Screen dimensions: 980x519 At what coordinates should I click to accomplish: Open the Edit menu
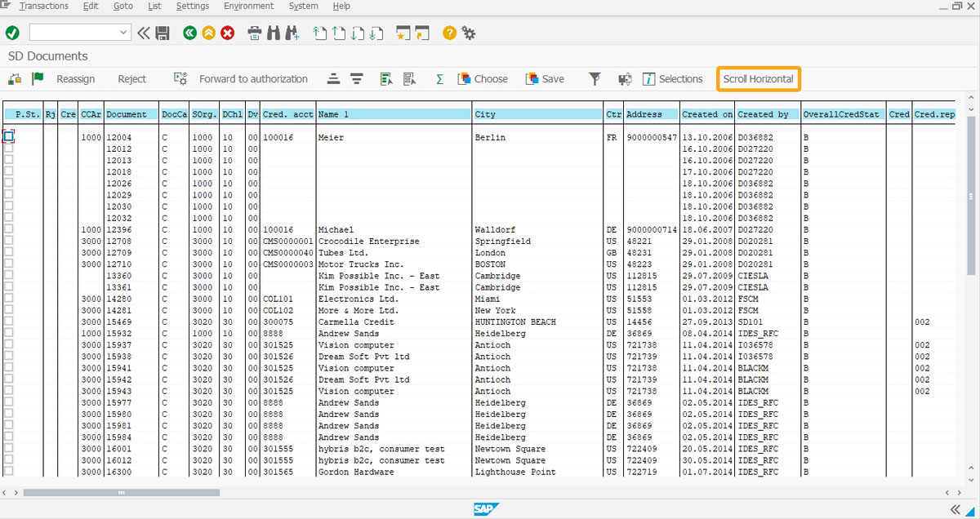[x=91, y=6]
